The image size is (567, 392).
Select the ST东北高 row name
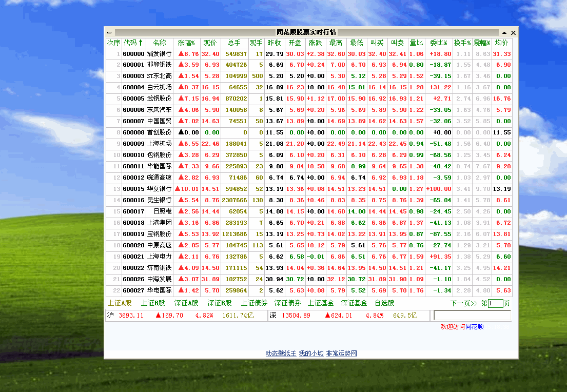160,76
